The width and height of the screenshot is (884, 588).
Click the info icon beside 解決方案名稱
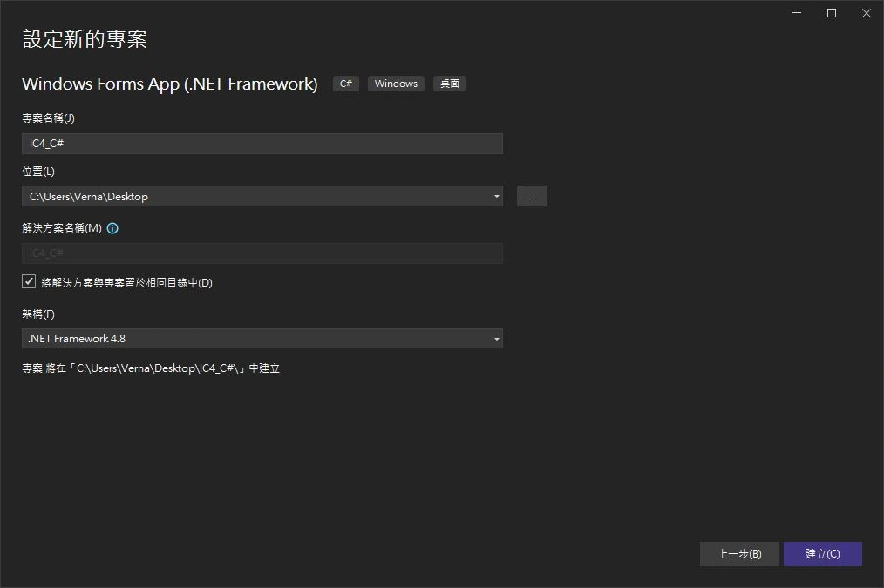tap(112, 228)
